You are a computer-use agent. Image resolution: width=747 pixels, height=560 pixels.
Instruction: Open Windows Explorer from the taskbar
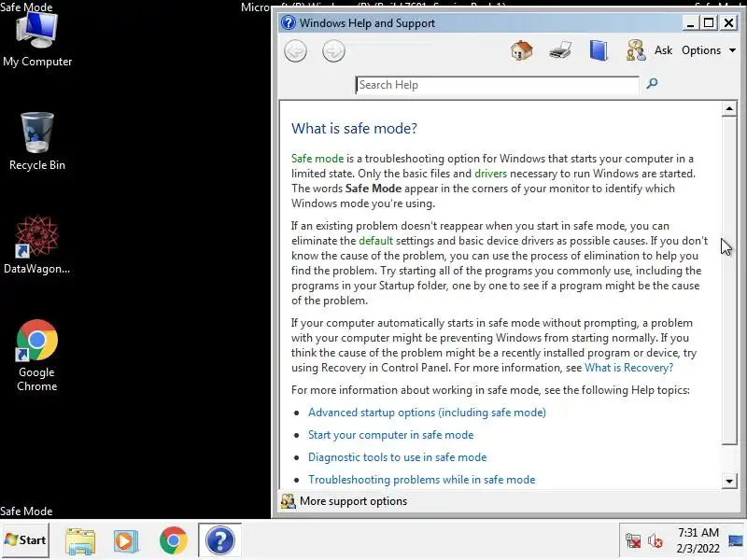tap(80, 540)
